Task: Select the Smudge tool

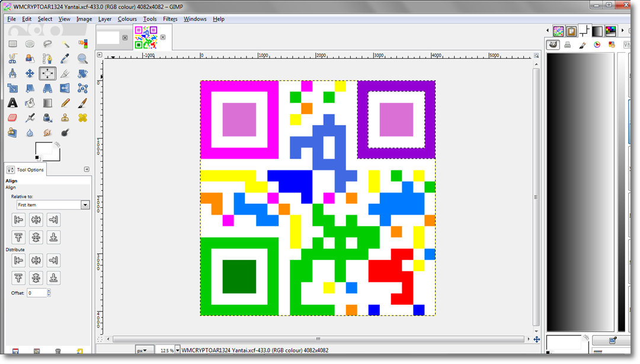Action: point(47,133)
